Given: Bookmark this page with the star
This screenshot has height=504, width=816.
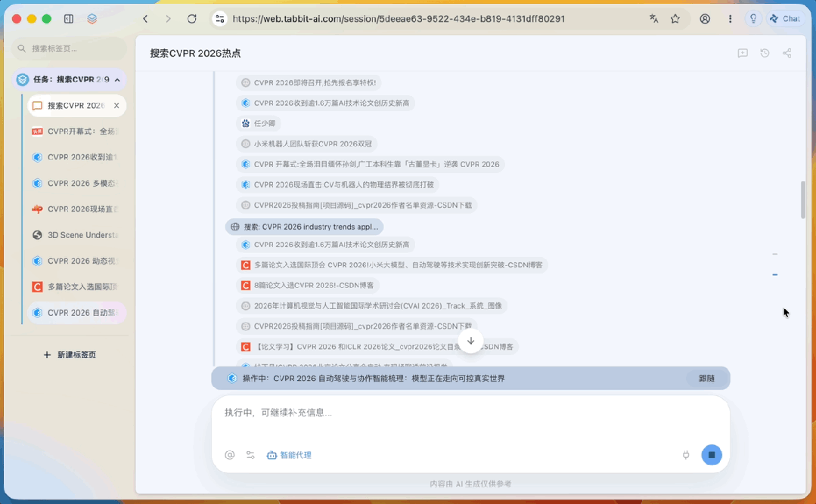Looking at the screenshot, I should point(675,19).
